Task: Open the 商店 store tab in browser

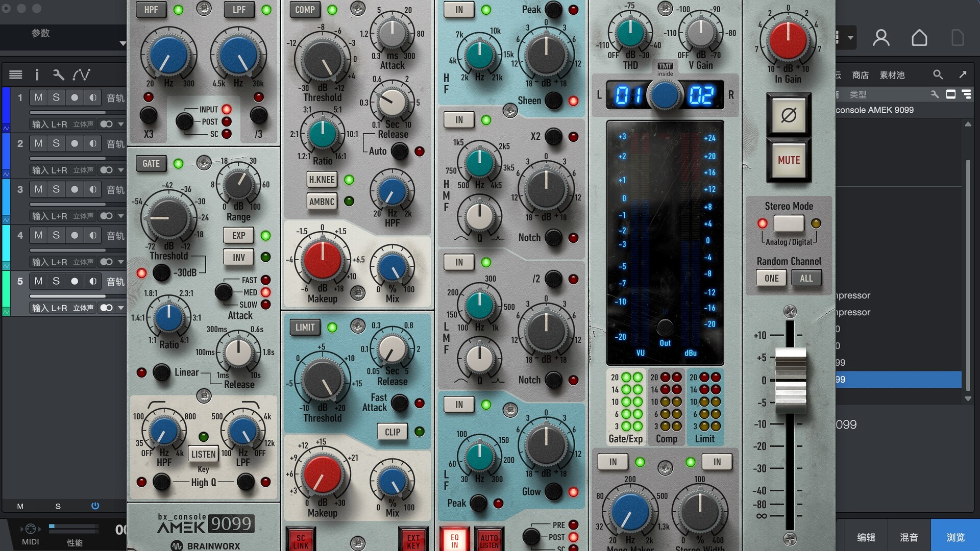Action: click(860, 75)
